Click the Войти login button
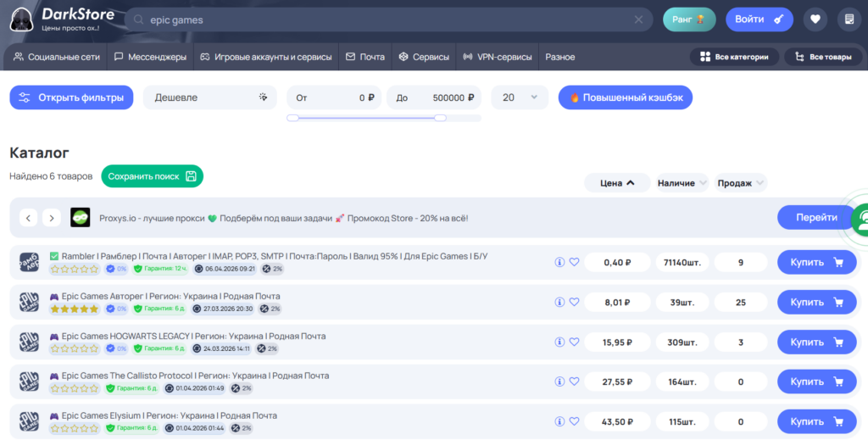This screenshot has height=440, width=868. click(759, 19)
